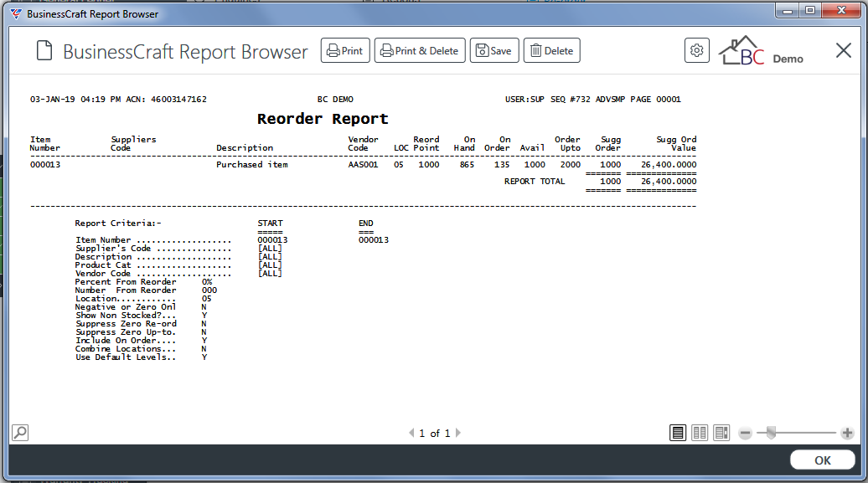Click 'USER:SUP' header text
The height and width of the screenshot is (483, 868).
point(524,100)
